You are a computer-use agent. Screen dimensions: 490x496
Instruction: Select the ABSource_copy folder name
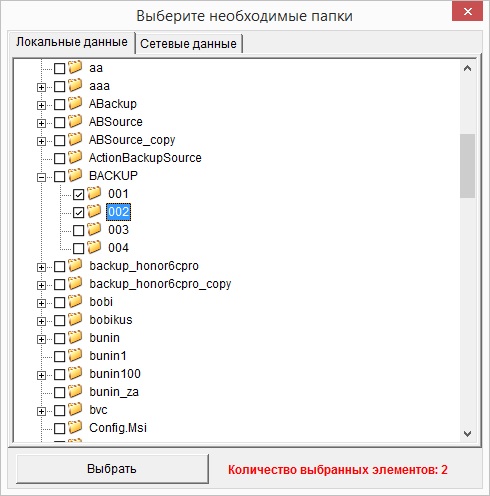(x=132, y=140)
